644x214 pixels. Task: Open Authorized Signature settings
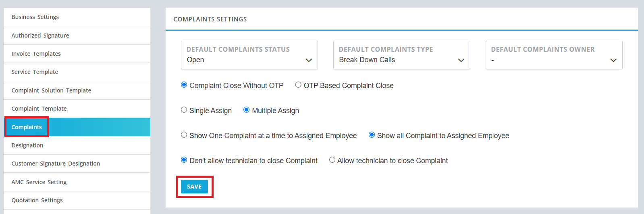click(x=77, y=36)
